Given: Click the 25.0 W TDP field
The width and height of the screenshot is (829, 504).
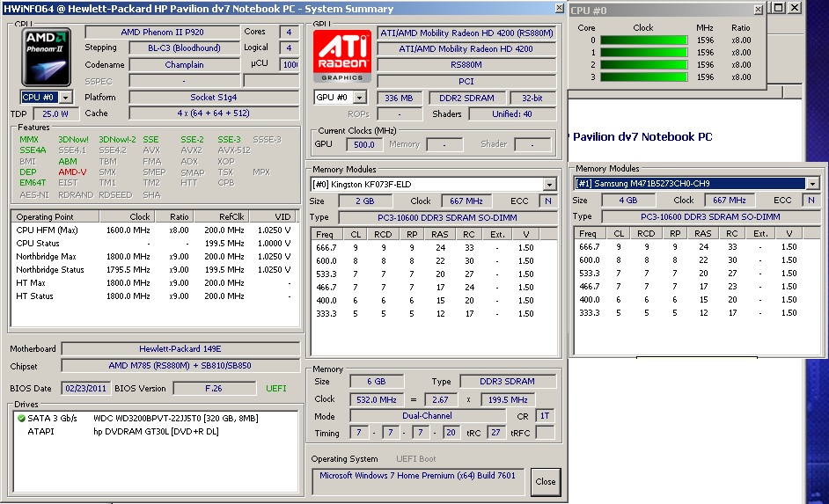Looking at the screenshot, I should click(55, 113).
